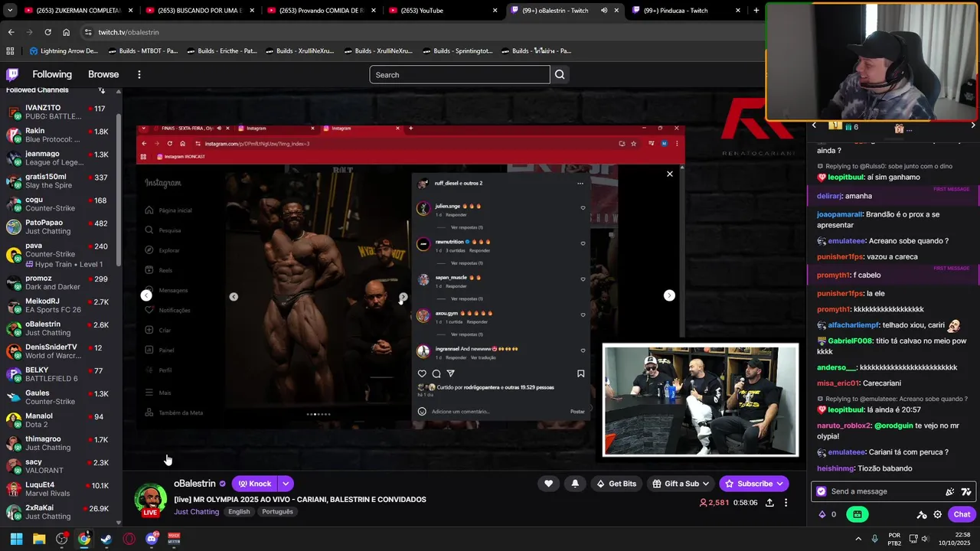The height and width of the screenshot is (551, 980).
Task: Toggle the notification bell for oBalestrin
Action: [x=575, y=484]
